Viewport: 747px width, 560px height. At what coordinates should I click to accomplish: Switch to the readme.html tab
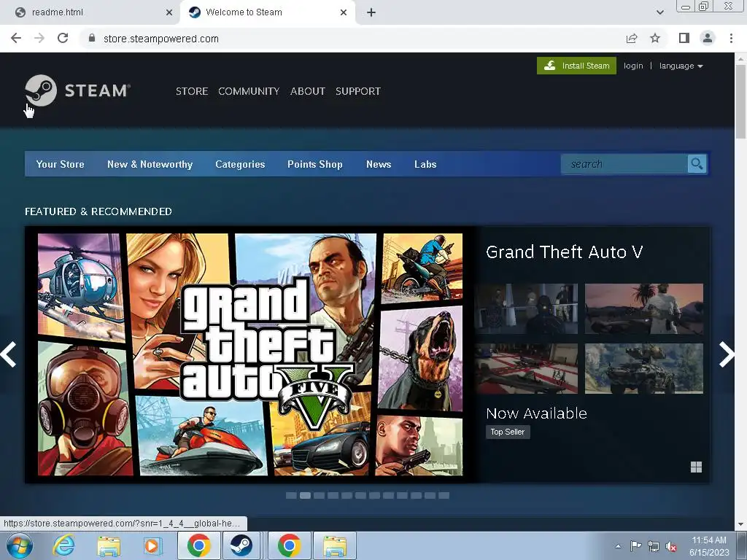point(90,12)
